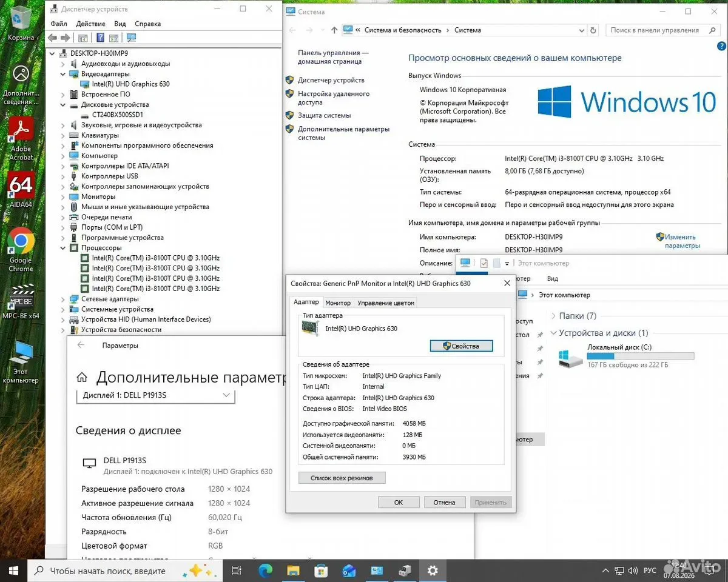Click the Help question-mark icon in Device Manager toolbar

[101, 38]
